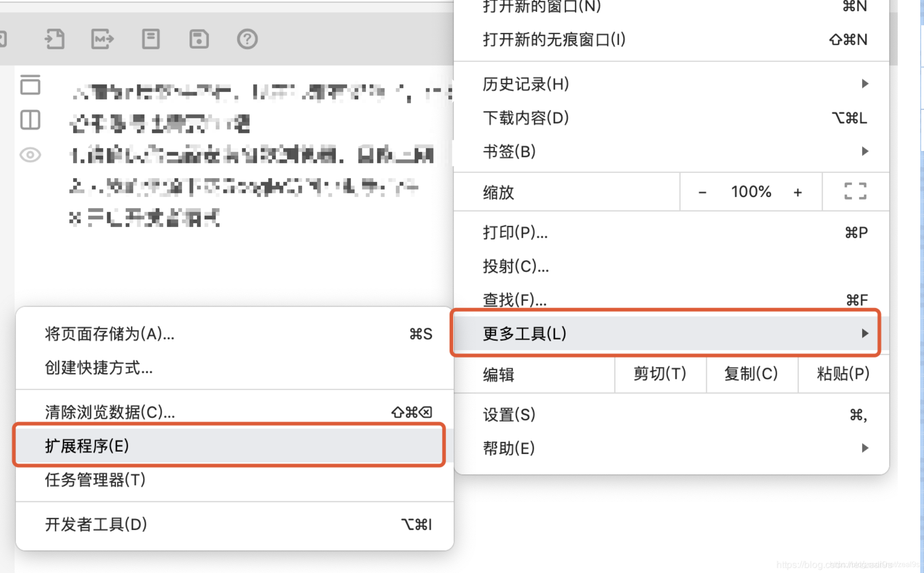Choose 查找(F)... menu item
The width and height of the screenshot is (924, 573).
pyautogui.click(x=672, y=299)
